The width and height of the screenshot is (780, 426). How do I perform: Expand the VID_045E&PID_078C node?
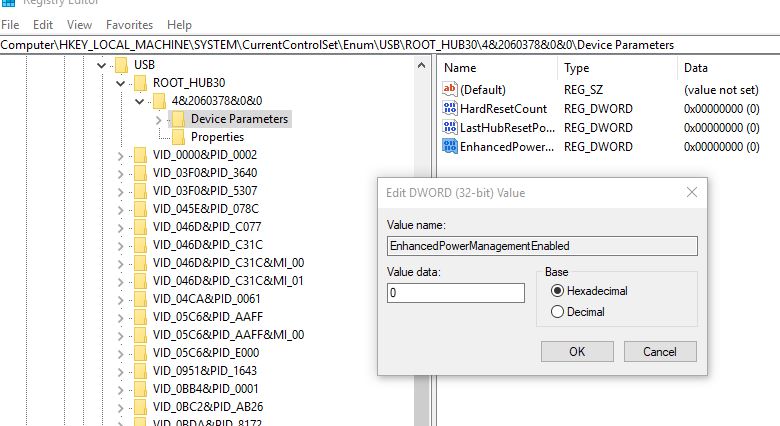coord(120,210)
